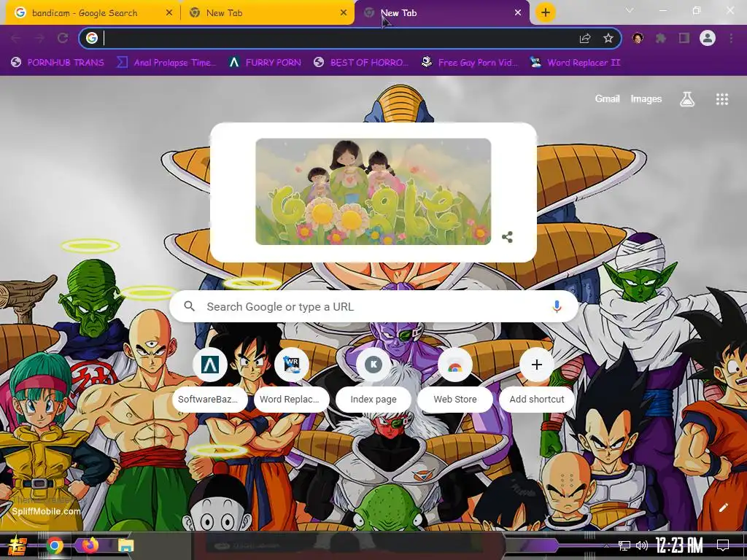Open Gmail link
The height and width of the screenshot is (560, 747).
coord(607,99)
